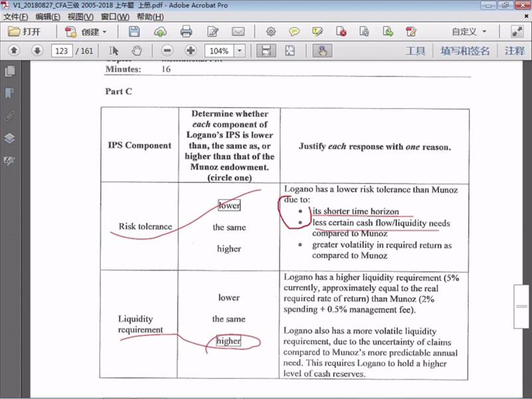The height and width of the screenshot is (399, 532).
Task: Open the settings gear icon
Action: tap(271, 31)
